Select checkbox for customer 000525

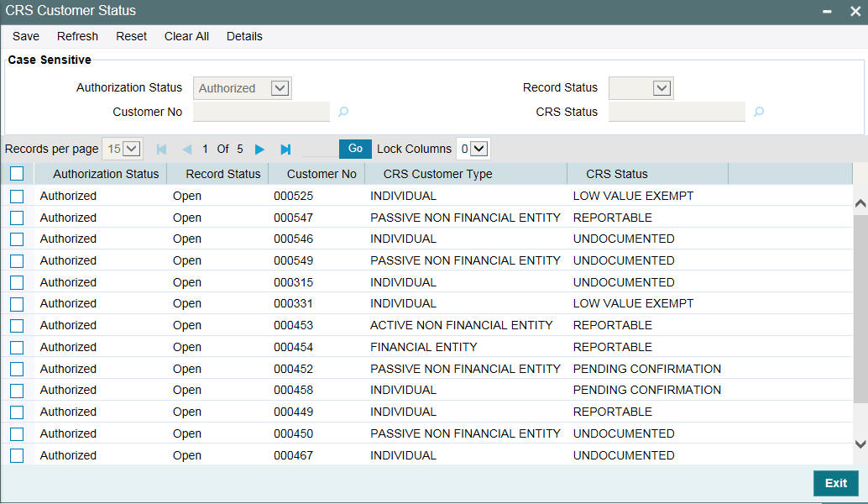[17, 196]
